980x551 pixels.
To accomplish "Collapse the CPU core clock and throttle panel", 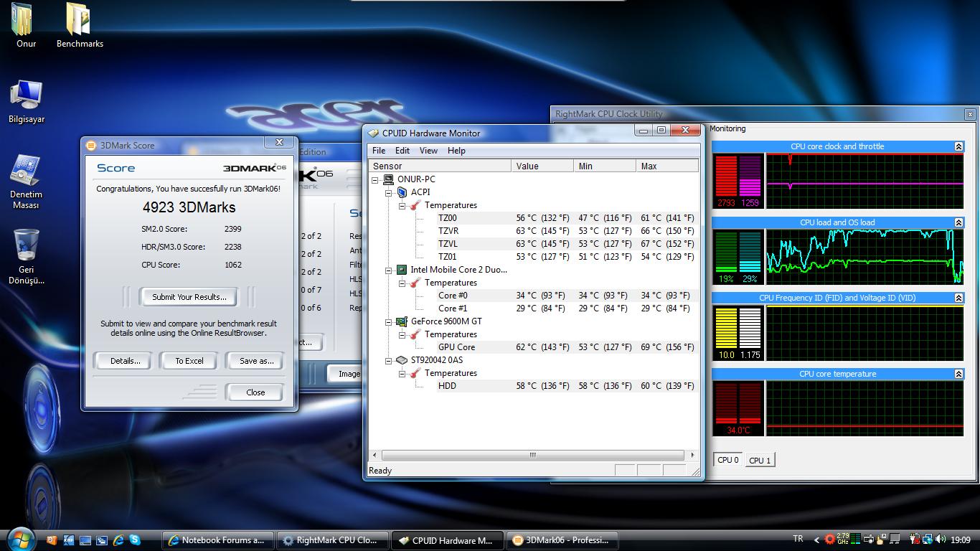I will point(958,146).
